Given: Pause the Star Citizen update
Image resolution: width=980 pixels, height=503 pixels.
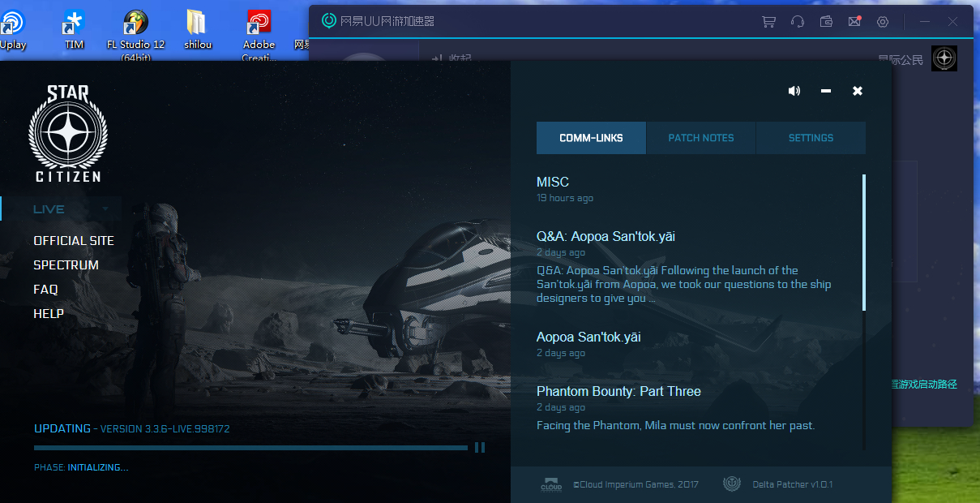Looking at the screenshot, I should pos(480,447).
